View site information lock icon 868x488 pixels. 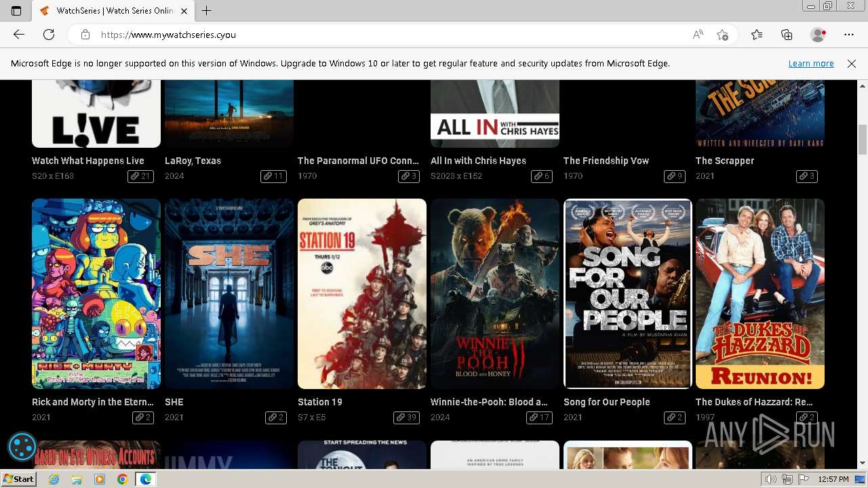tap(85, 35)
